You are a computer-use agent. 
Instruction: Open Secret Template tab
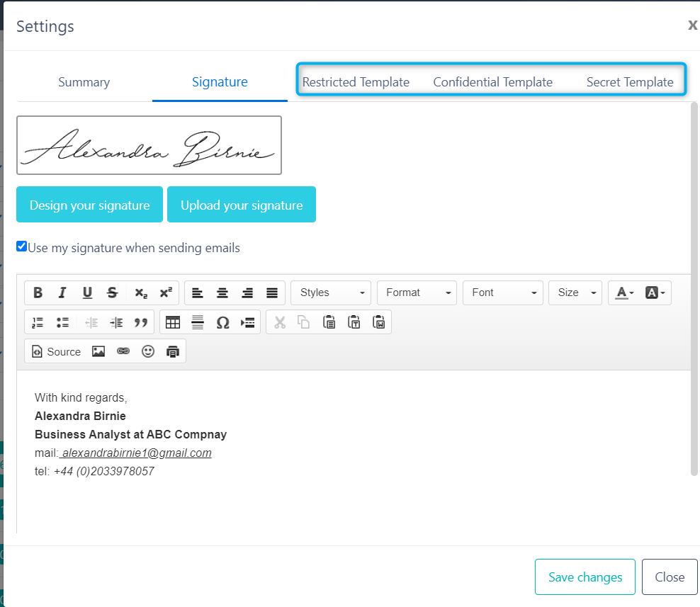click(630, 82)
